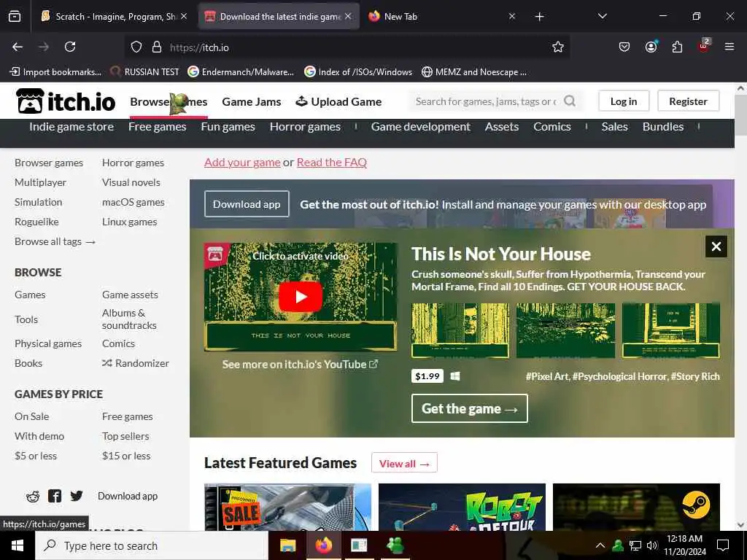747x560 pixels.
Task: Click View all featured games
Action: 404,463
